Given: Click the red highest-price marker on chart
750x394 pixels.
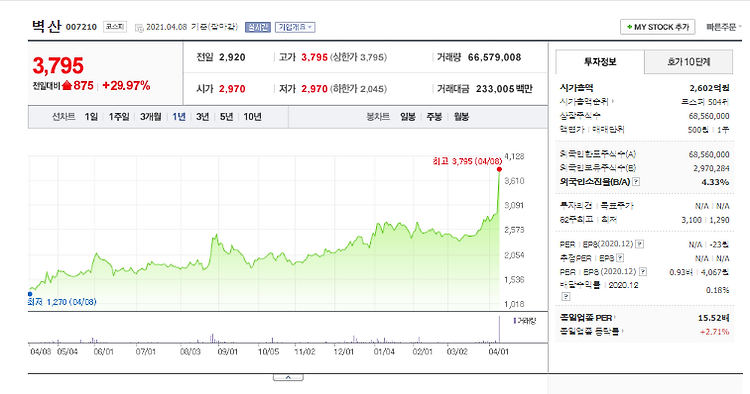Looking at the screenshot, I should pos(499,169).
